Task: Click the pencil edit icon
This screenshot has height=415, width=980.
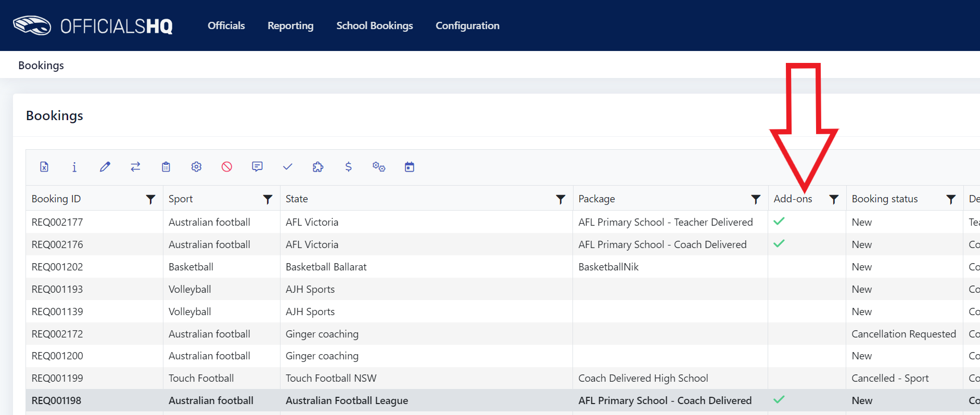Action: [105, 167]
